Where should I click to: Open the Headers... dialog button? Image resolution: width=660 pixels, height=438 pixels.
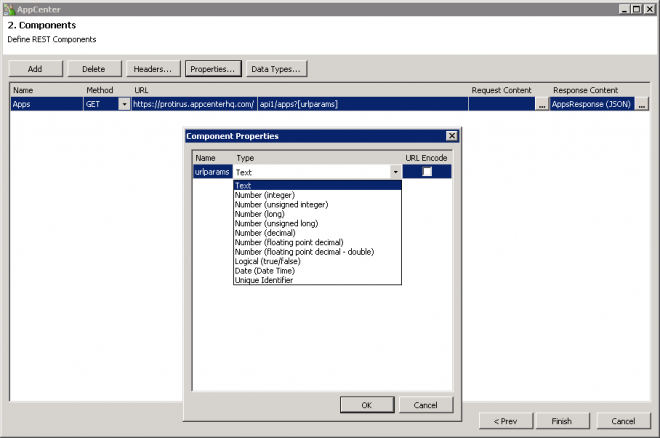pyautogui.click(x=153, y=69)
